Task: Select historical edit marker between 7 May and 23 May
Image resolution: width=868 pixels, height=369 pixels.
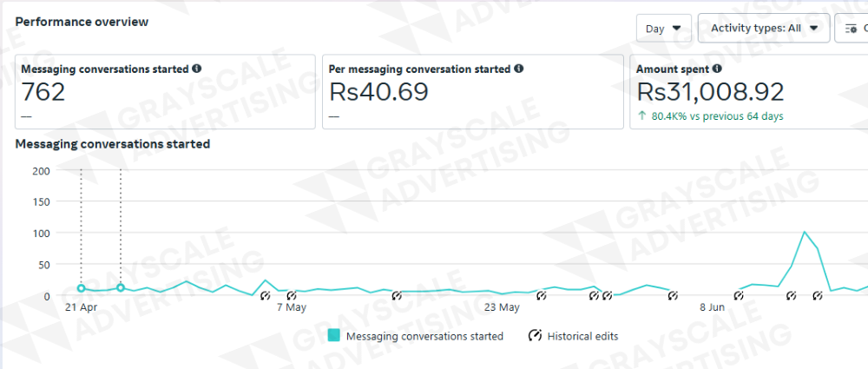Action: [397, 296]
